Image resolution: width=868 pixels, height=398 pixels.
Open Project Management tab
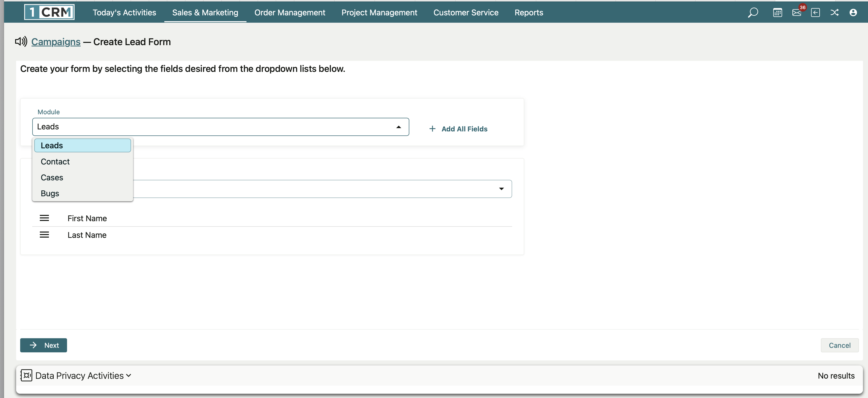379,12
